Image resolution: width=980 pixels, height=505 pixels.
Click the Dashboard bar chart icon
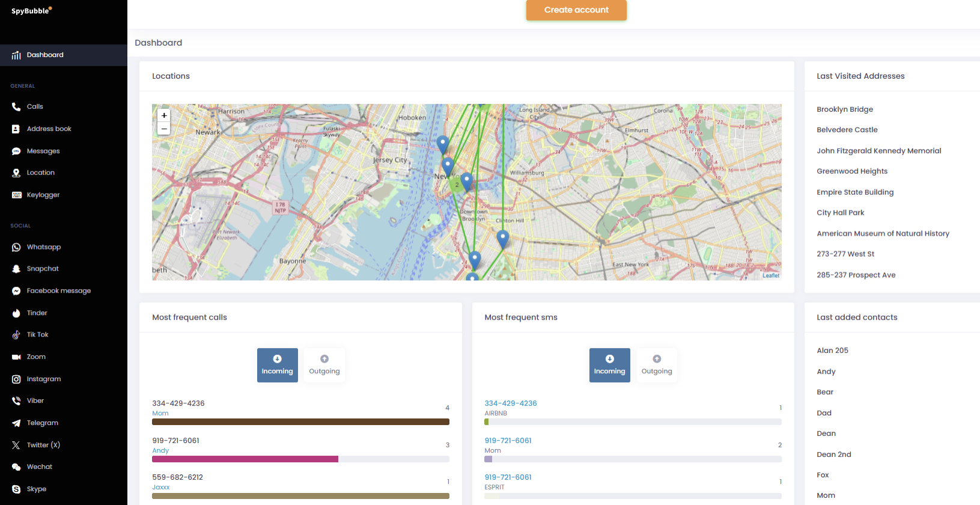pos(16,55)
